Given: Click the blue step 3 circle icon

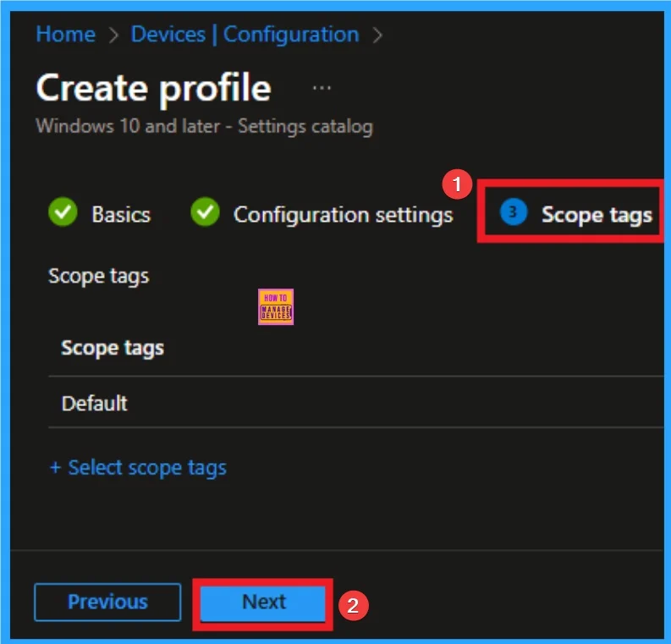Looking at the screenshot, I should point(513,214).
